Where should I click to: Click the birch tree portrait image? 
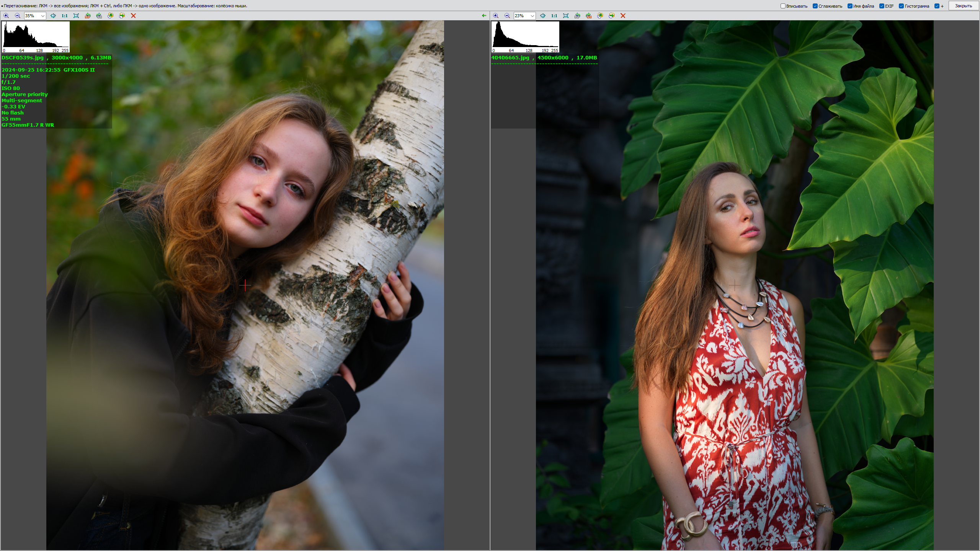[245, 285]
